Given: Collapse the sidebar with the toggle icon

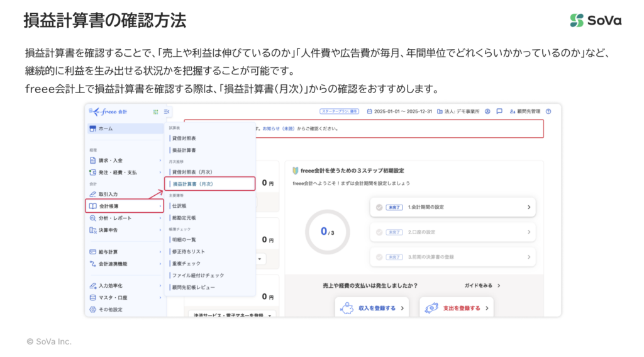Looking at the screenshot, I should click(167, 111).
